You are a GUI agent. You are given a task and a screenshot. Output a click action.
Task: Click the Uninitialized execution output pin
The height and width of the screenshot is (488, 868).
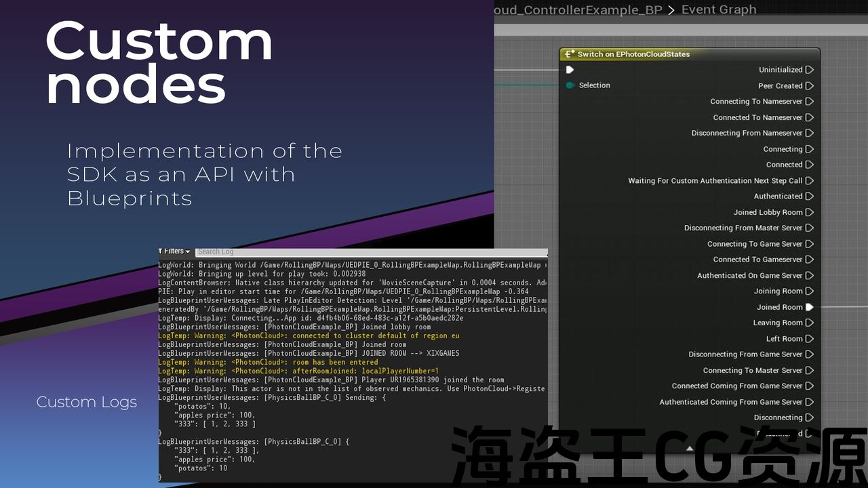809,70
